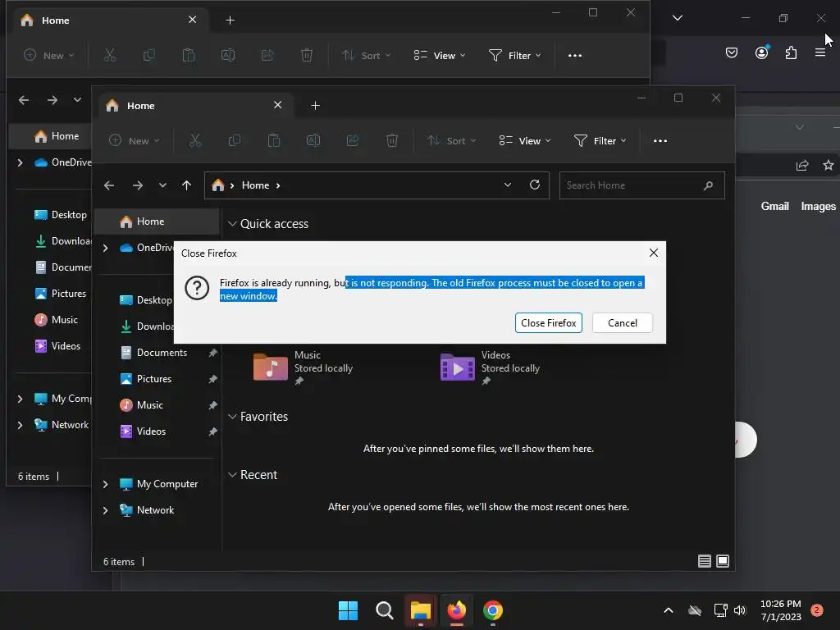Open Sort dropdown in front Explorer window
Screen dimensions: 840x630
[x=452, y=140]
